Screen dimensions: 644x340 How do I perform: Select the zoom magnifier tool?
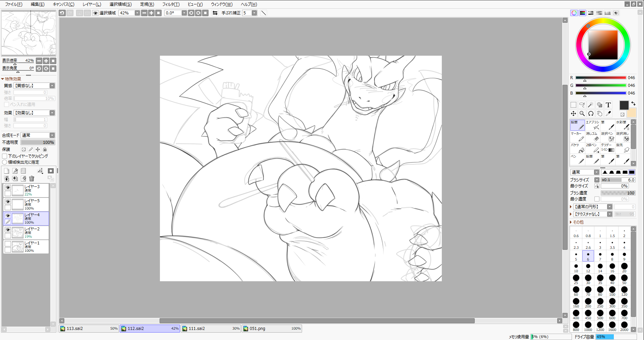point(582,114)
